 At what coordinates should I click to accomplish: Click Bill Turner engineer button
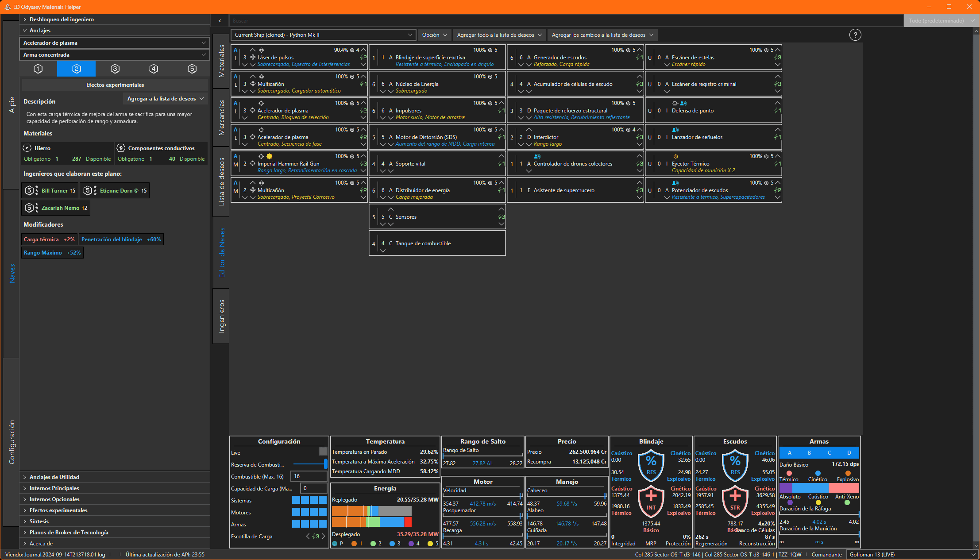click(50, 190)
